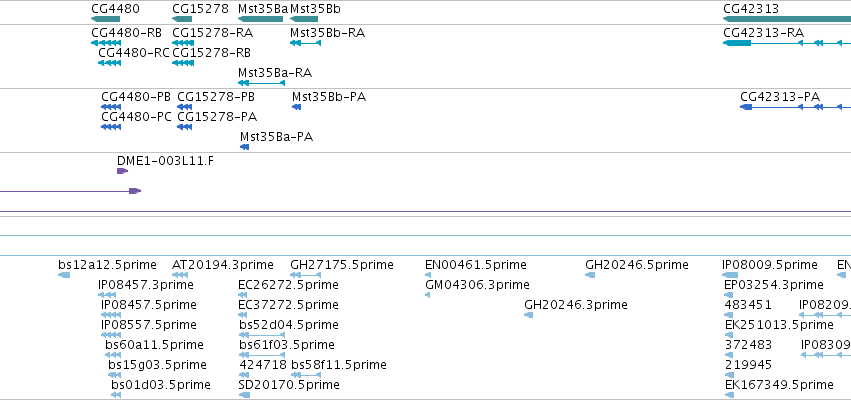Open the GH27175.5prime EST label
Screen dimensions: 851x400
pyautogui.click(x=342, y=265)
